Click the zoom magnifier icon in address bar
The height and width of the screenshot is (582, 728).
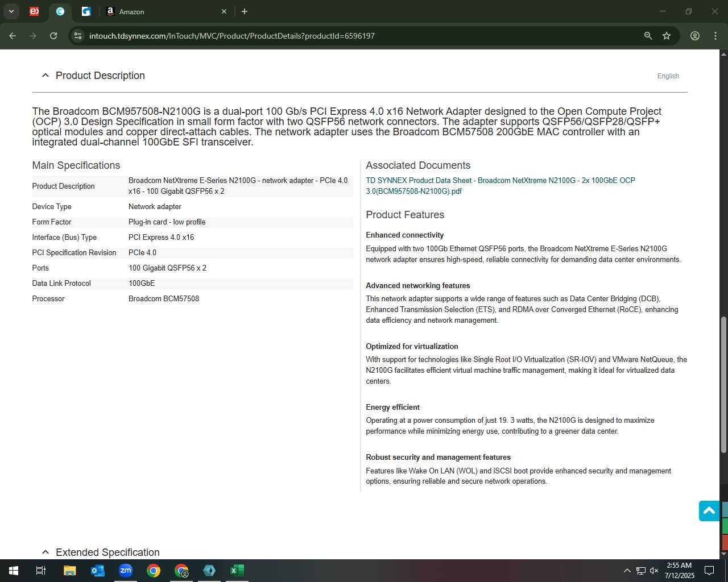coord(648,36)
